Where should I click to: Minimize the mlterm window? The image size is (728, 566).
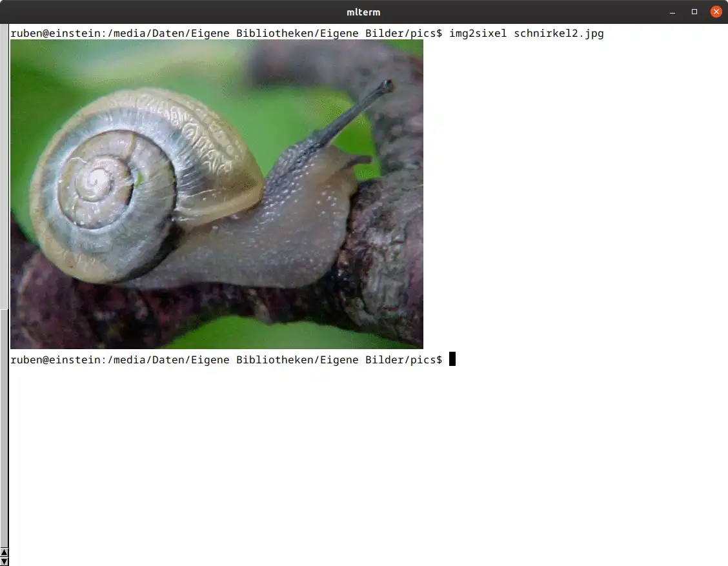672,12
